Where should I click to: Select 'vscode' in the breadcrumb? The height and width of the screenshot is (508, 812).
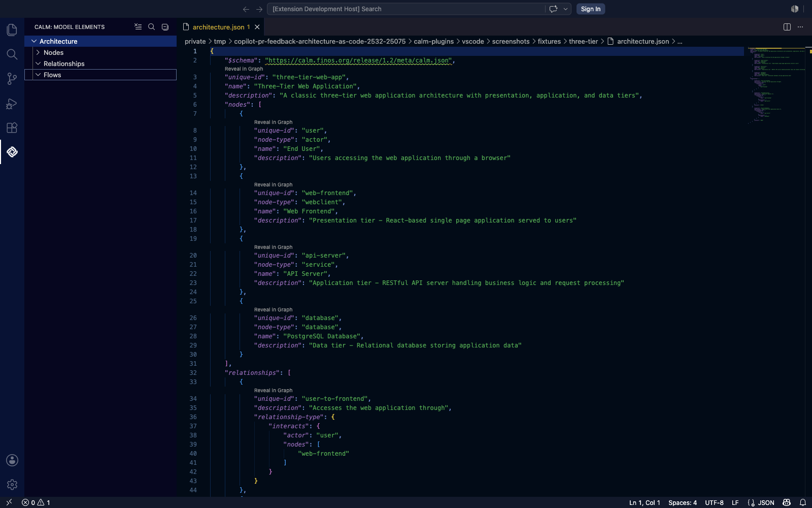473,42
